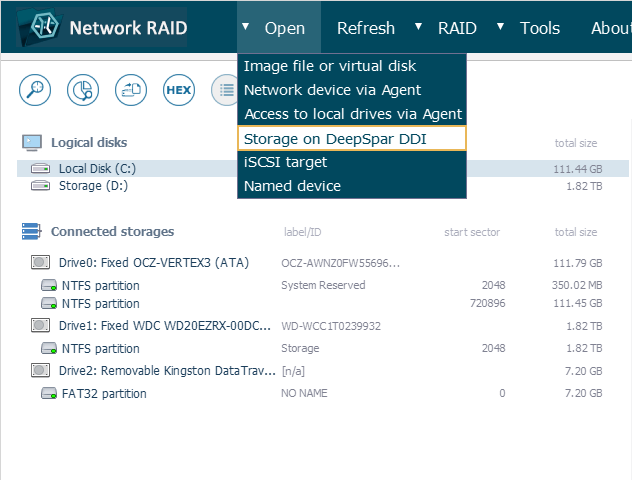Select Drive1 WDC WD20EZRX storage row
632x480 pixels.
tap(150, 326)
